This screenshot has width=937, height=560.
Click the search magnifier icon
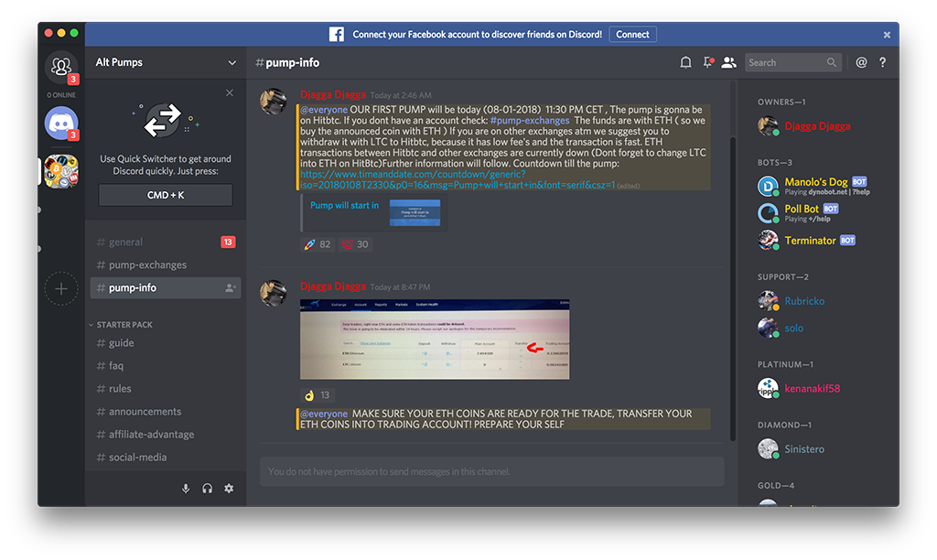point(831,62)
